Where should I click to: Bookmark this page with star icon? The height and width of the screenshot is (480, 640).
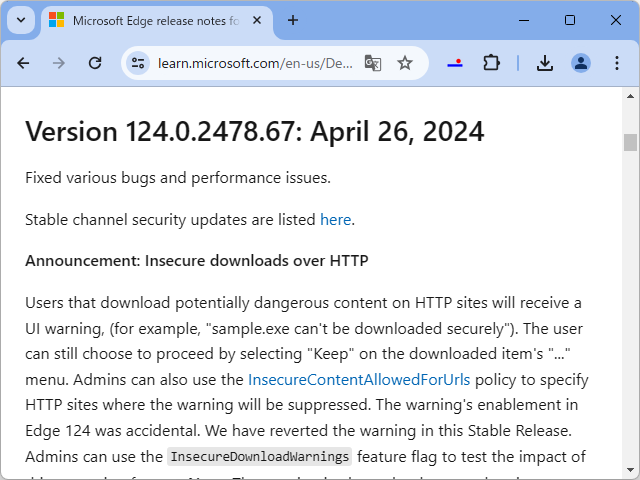coord(404,63)
